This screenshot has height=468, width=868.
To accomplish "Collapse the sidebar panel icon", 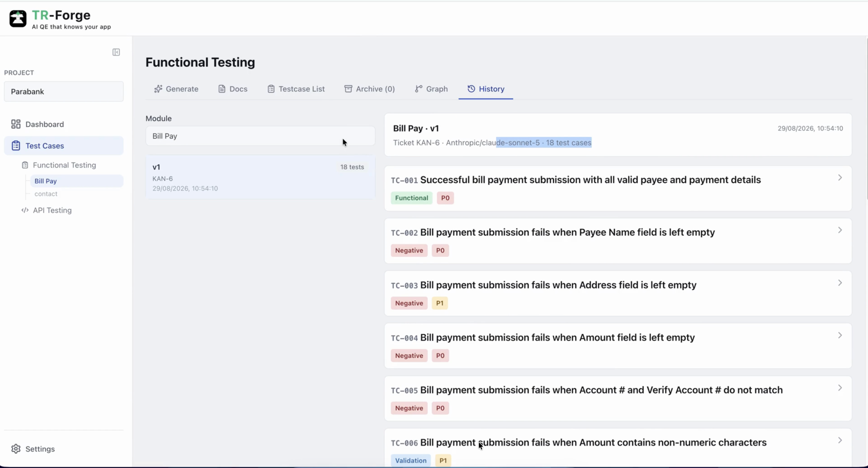I will (116, 52).
